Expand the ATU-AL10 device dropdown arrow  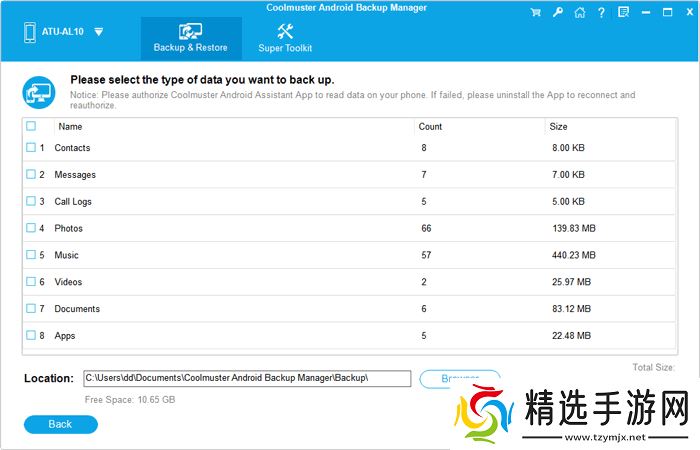click(x=98, y=32)
